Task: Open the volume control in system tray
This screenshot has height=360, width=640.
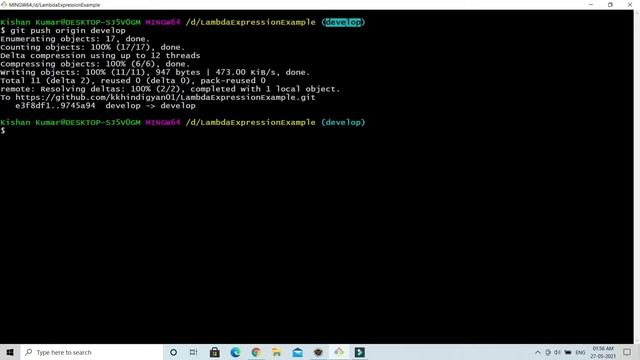Action: [558, 352]
